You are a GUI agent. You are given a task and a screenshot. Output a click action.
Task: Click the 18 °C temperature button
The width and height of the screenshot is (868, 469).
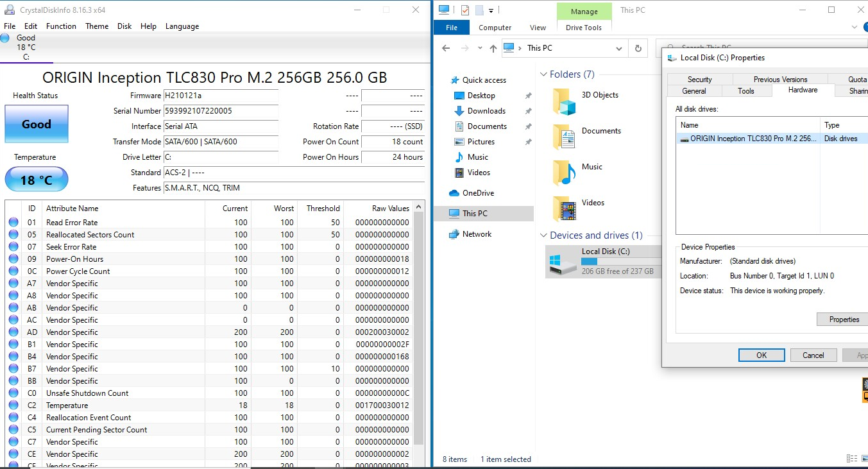[37, 180]
